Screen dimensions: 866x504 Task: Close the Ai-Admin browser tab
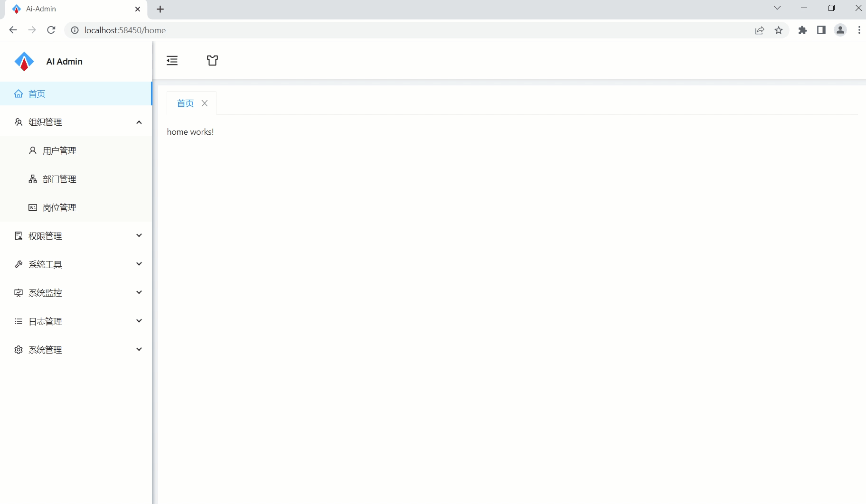(x=138, y=9)
